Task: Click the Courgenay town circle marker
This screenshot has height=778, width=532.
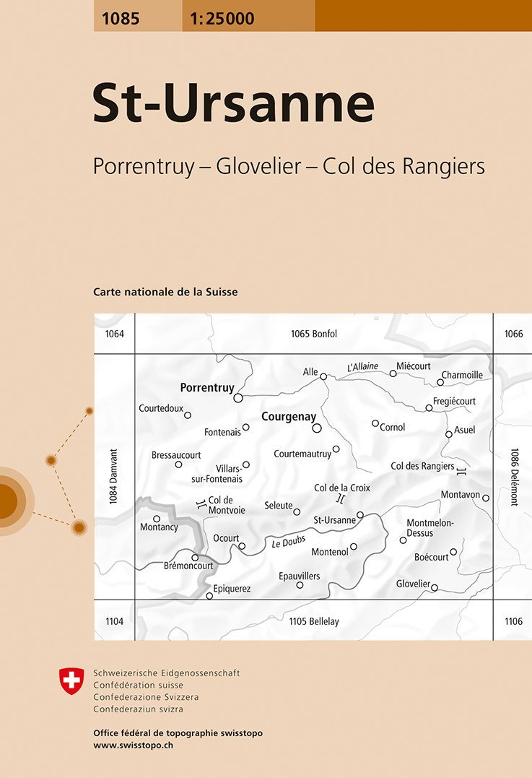Action: [x=316, y=428]
